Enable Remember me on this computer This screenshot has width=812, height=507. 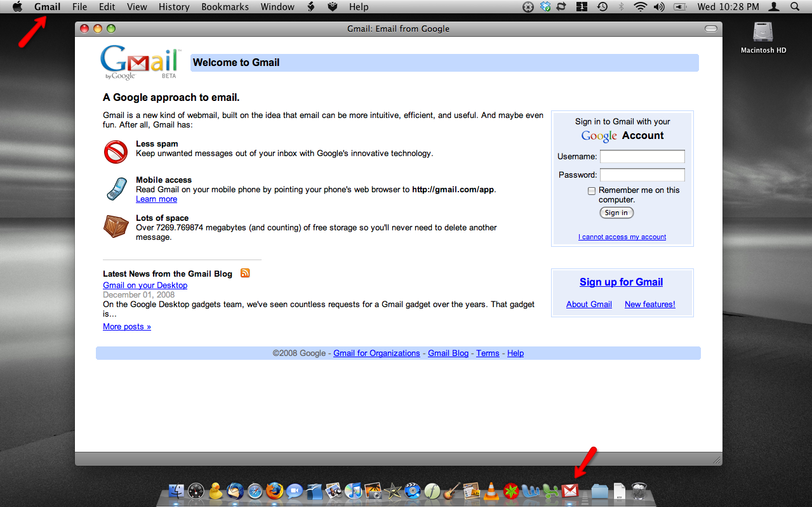click(x=592, y=190)
